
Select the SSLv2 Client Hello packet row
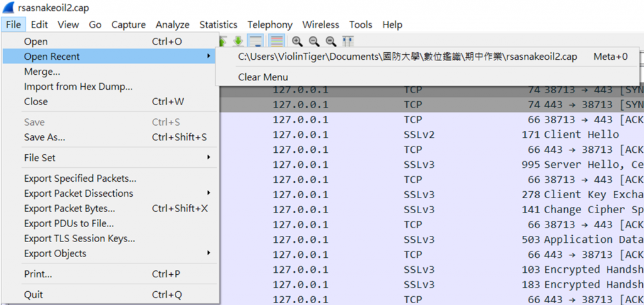pyautogui.click(x=431, y=135)
